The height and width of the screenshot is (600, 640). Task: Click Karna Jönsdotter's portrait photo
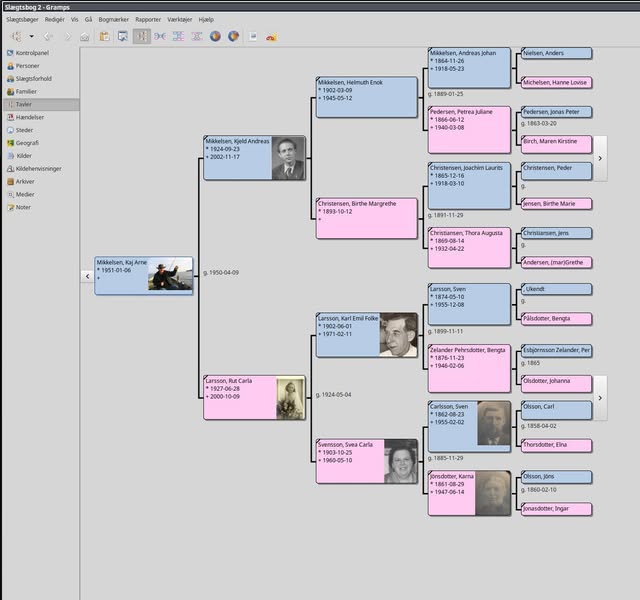click(493, 493)
